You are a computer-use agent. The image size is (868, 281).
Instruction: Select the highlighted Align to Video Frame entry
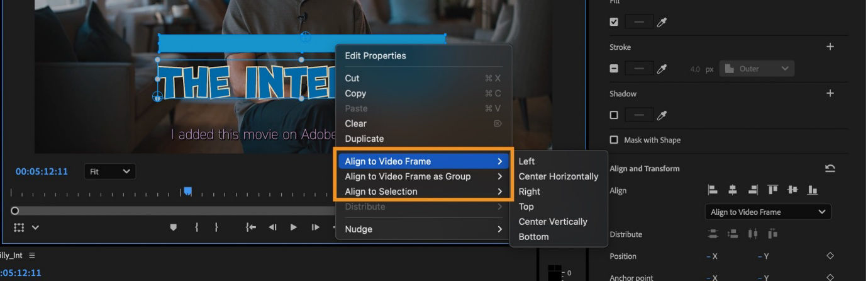(x=424, y=161)
